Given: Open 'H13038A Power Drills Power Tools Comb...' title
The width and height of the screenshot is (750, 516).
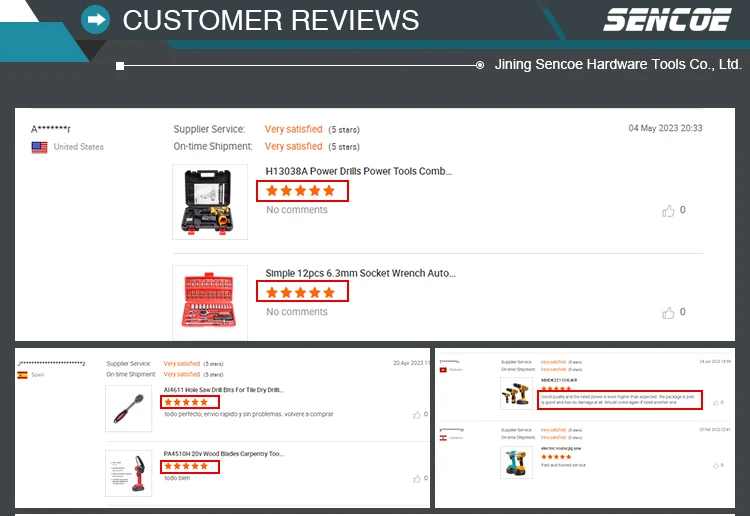Looking at the screenshot, I should coord(359,171).
